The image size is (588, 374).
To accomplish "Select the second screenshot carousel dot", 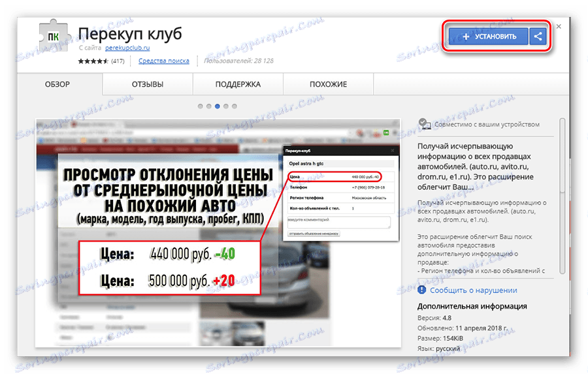I will pos(209,106).
